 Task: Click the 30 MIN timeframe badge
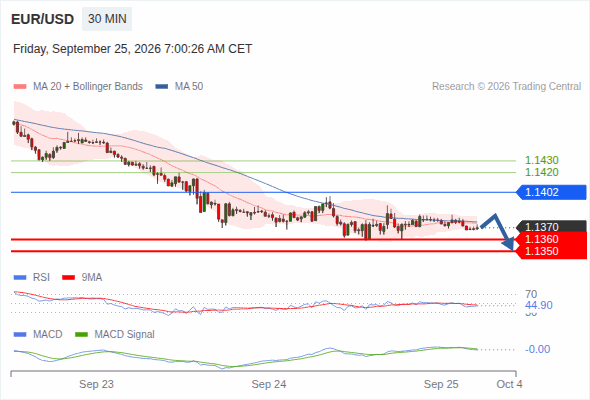pyautogui.click(x=107, y=19)
